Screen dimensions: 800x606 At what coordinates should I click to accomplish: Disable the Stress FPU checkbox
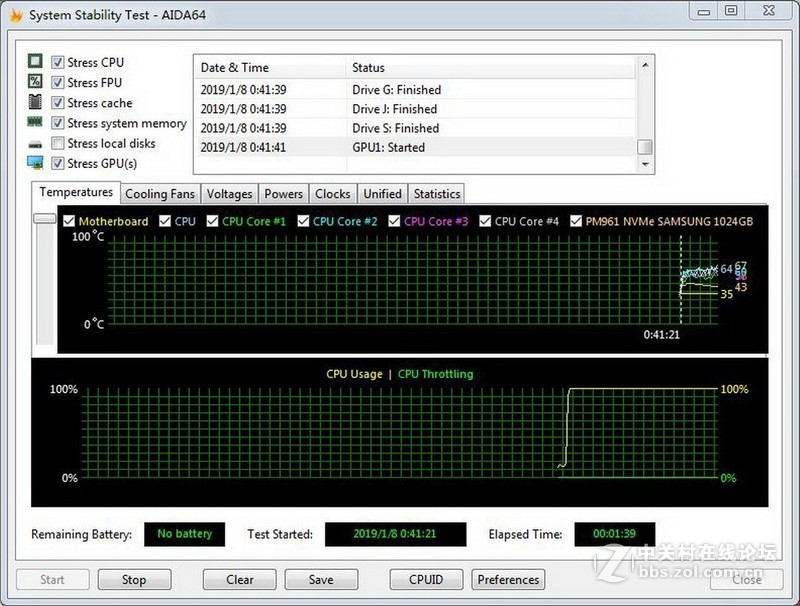click(x=57, y=82)
